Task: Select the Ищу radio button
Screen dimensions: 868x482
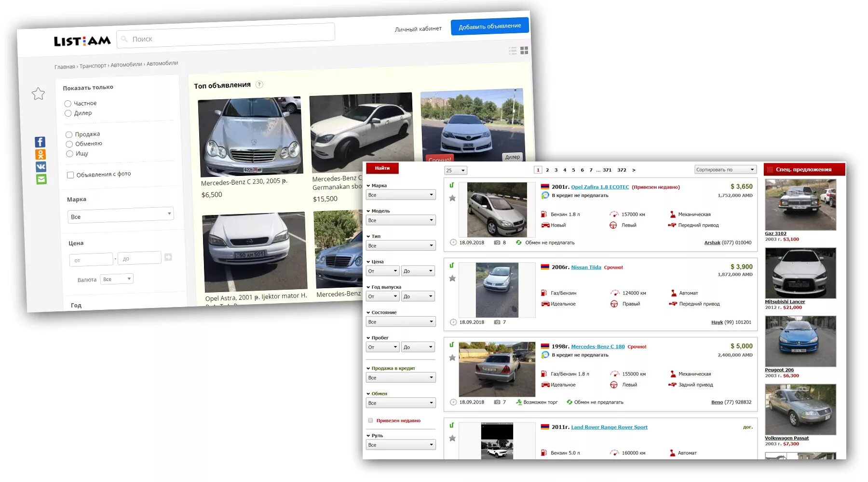Action: point(70,154)
